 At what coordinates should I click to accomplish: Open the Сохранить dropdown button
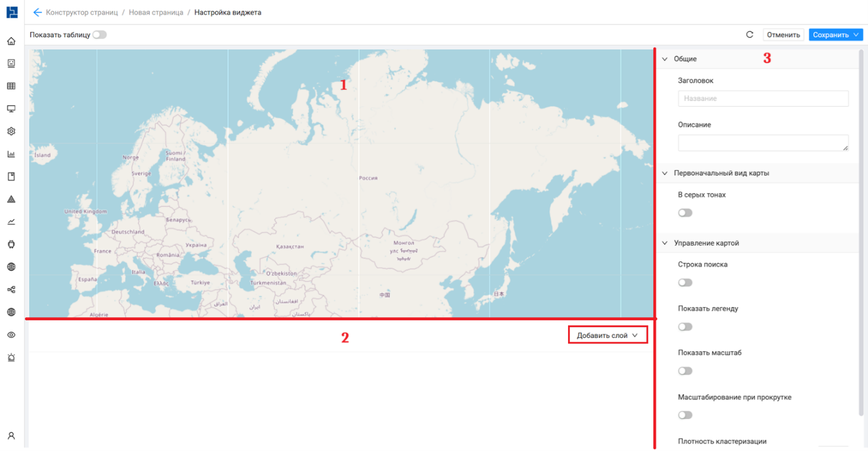click(835, 35)
